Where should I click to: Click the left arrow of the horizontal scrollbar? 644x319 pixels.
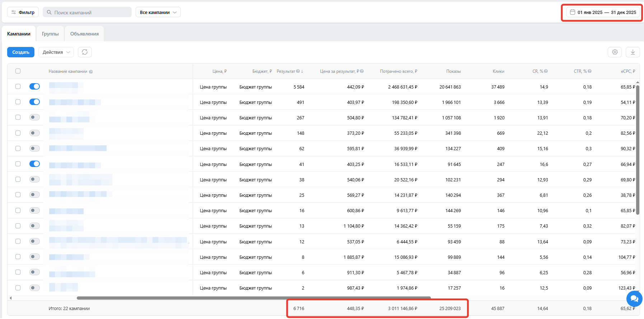[11, 298]
